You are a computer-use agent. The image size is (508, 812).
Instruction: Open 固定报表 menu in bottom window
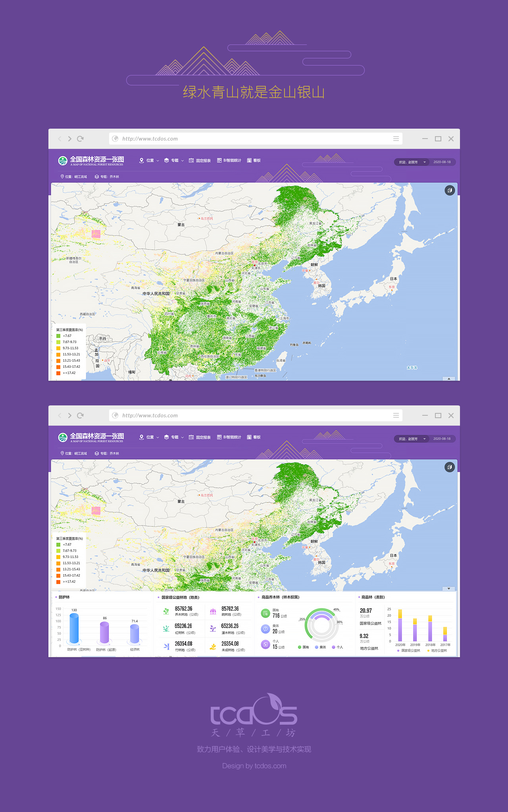click(x=200, y=437)
